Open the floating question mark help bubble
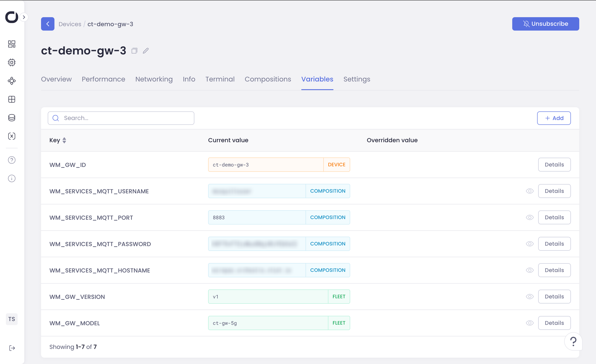This screenshot has height=364, width=596. [573, 341]
